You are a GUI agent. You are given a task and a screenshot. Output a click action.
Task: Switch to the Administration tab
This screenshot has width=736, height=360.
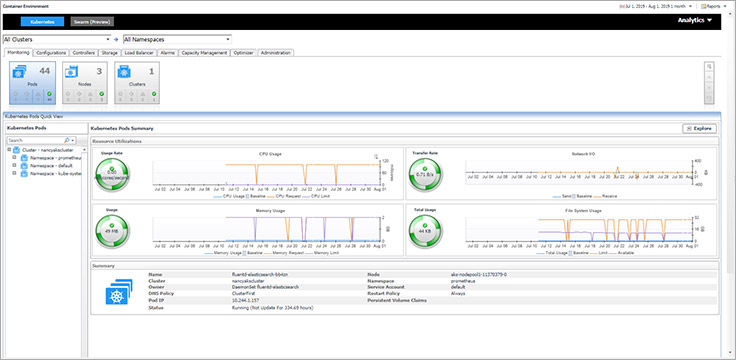pyautogui.click(x=276, y=53)
